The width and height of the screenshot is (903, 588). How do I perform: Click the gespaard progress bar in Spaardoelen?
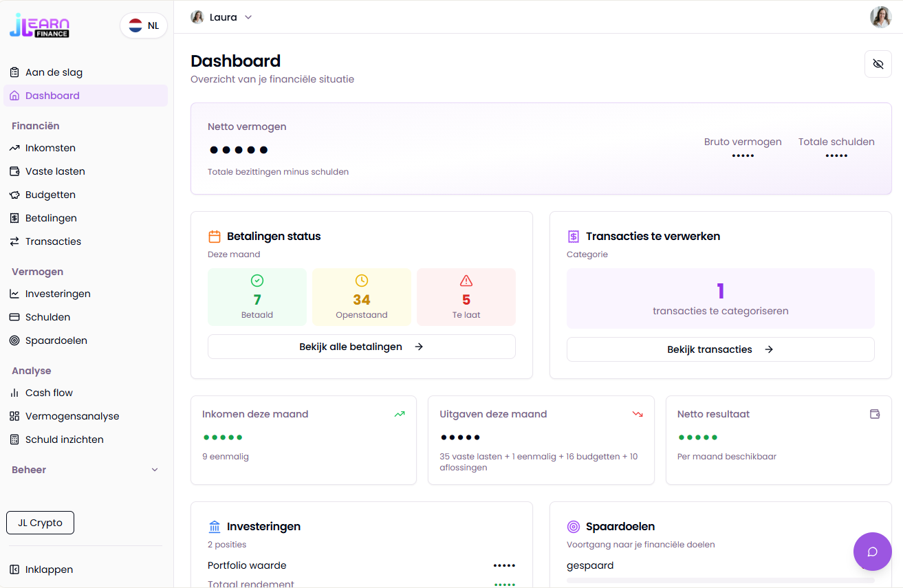pos(720,580)
